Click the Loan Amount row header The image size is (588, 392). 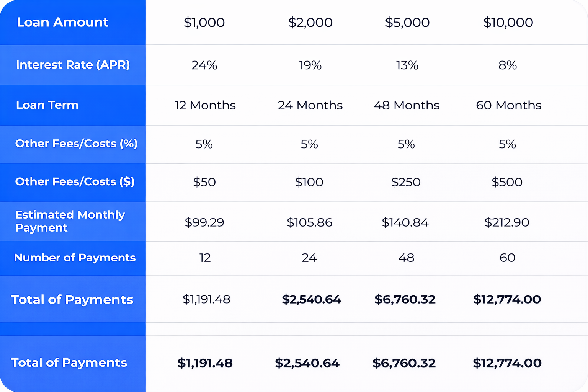(62, 22)
